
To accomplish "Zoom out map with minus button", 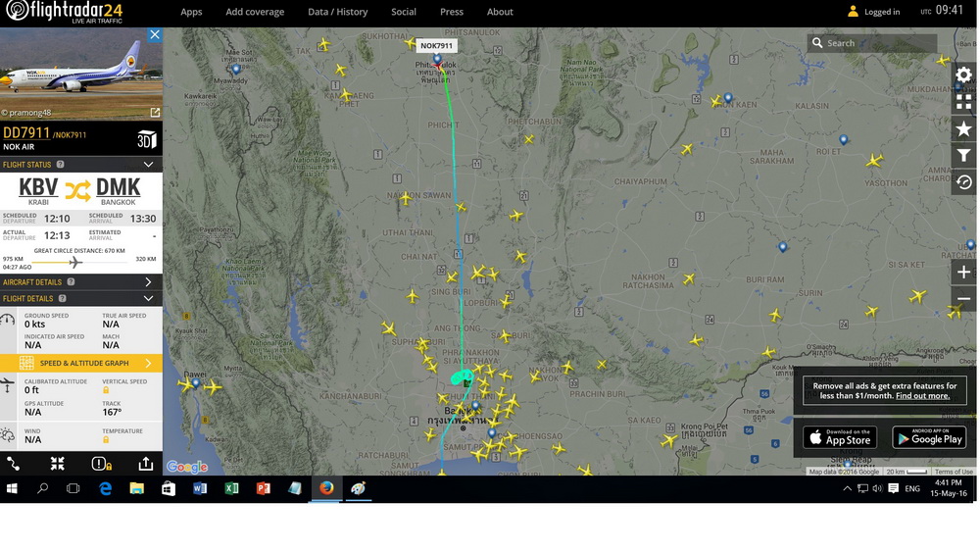I will click(x=963, y=299).
